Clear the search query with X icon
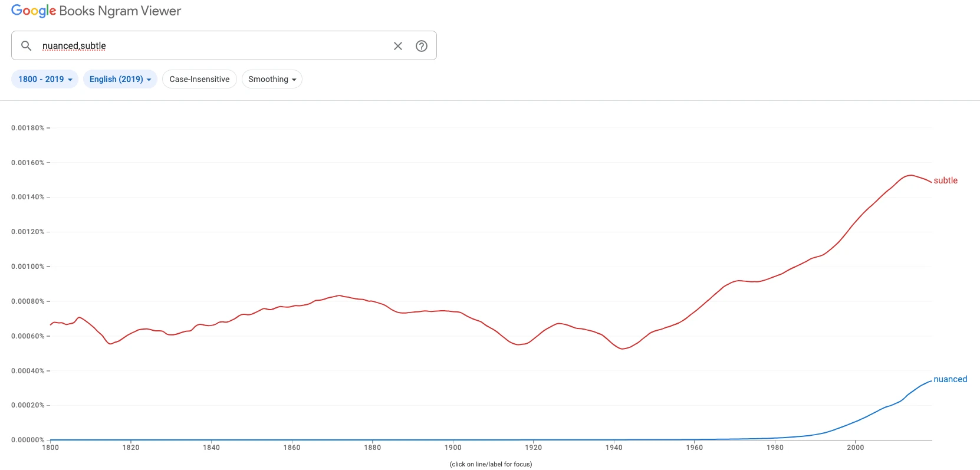 (x=398, y=46)
